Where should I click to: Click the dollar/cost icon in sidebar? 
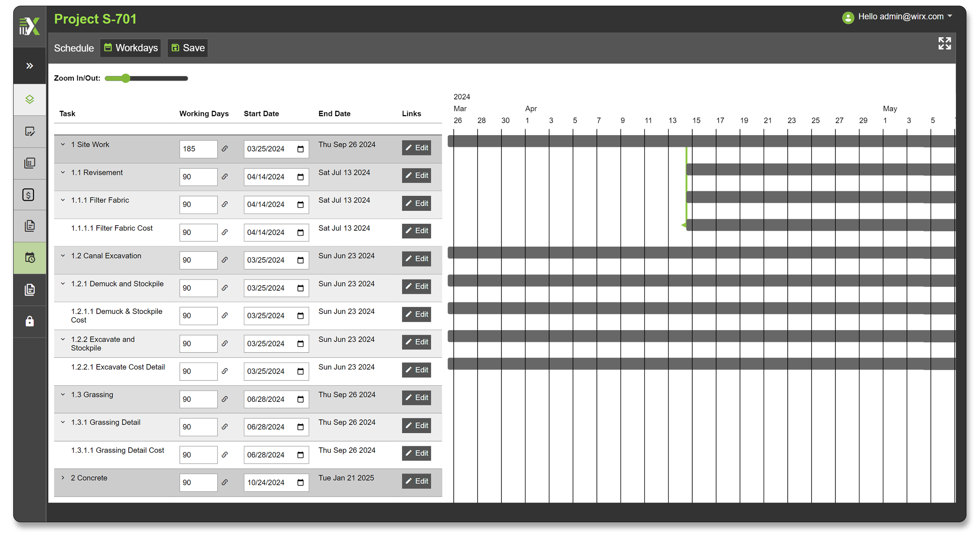tap(30, 195)
